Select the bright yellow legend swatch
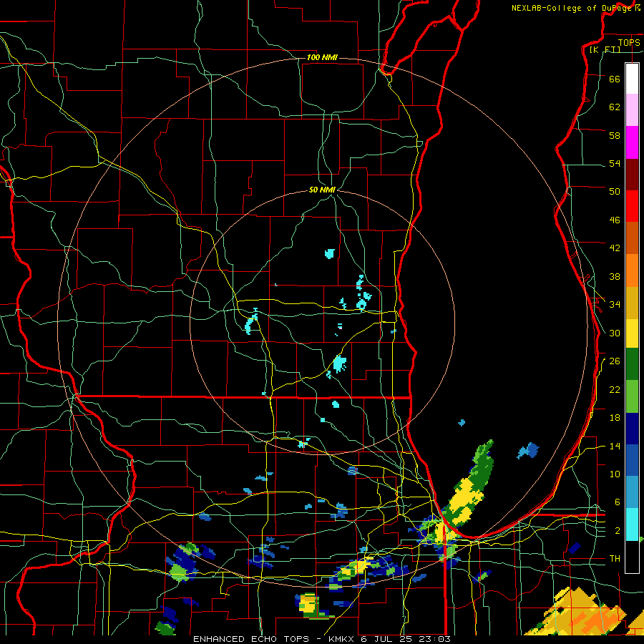Viewport: 644px width, 644px height. (x=632, y=333)
